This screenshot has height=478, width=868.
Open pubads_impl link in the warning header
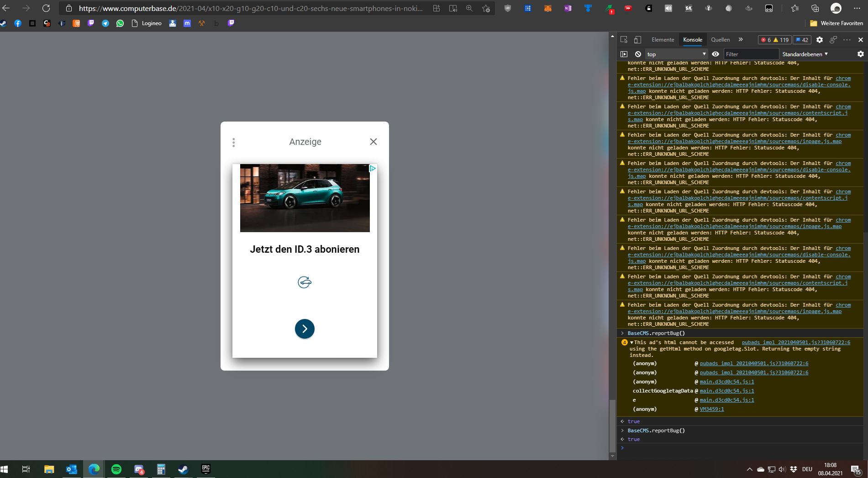coord(796,342)
